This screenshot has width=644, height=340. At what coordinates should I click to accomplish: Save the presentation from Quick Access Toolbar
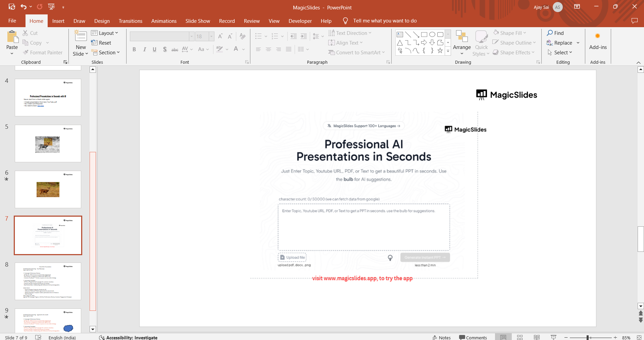tap(12, 7)
